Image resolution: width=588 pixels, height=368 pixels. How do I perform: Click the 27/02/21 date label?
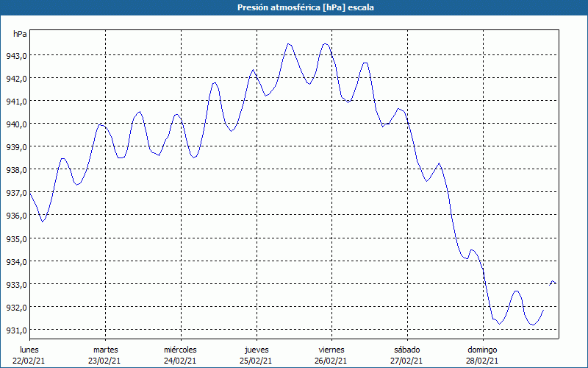pos(406,361)
